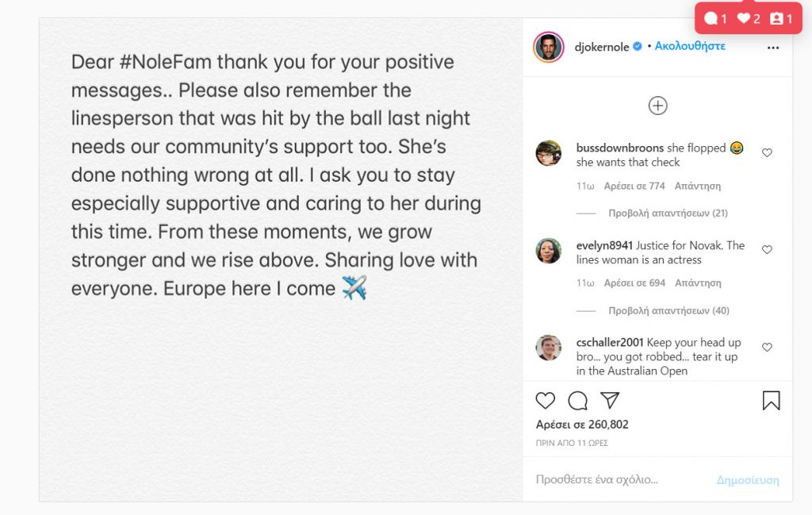Open comment notification count in red badge
Image resolution: width=812 pixels, height=515 pixels.
point(716,19)
